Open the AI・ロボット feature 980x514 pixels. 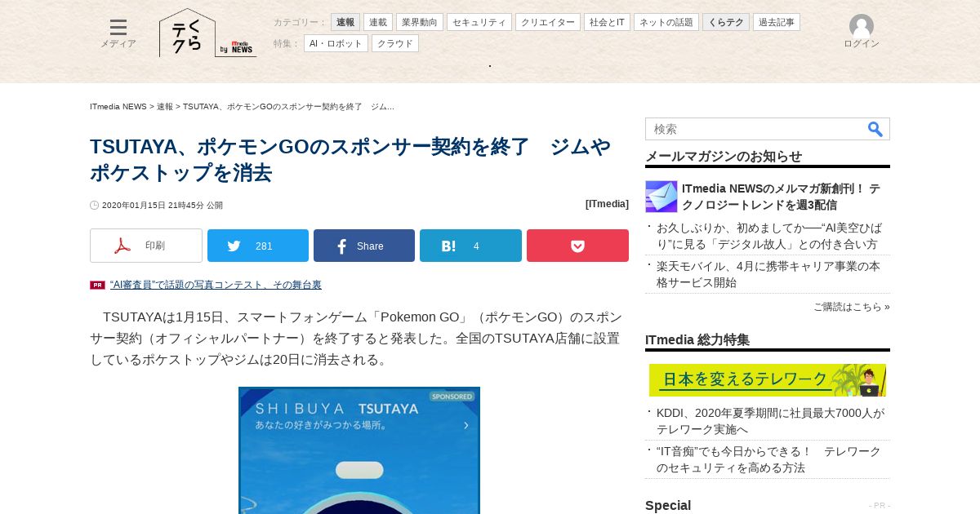click(x=336, y=43)
